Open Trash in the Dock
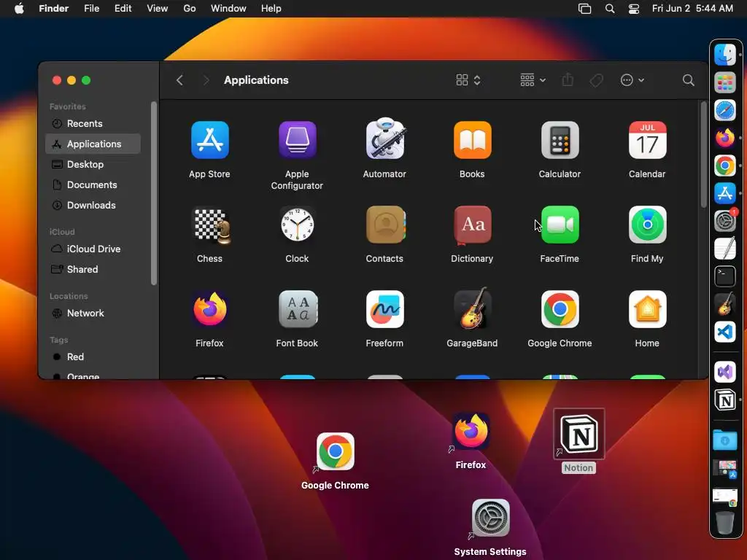Viewport: 747px width, 560px height. (725, 523)
